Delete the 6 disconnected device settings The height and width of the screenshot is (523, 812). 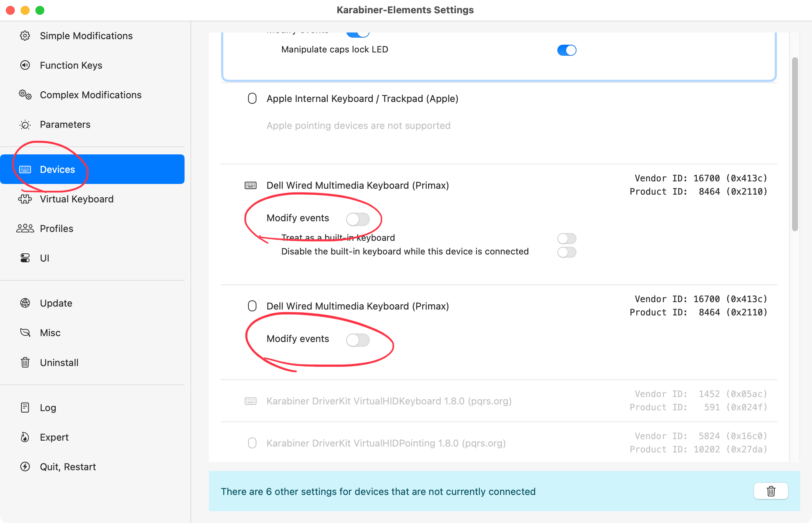[771, 491]
